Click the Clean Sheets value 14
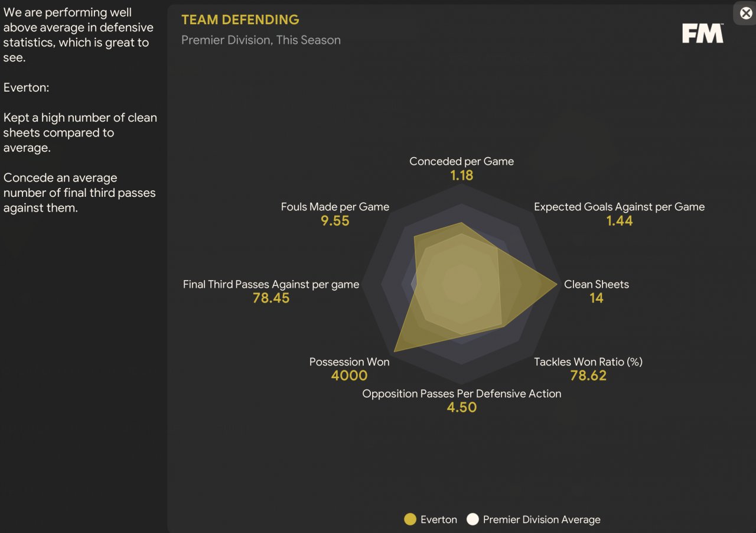The width and height of the screenshot is (756, 533). click(x=596, y=298)
